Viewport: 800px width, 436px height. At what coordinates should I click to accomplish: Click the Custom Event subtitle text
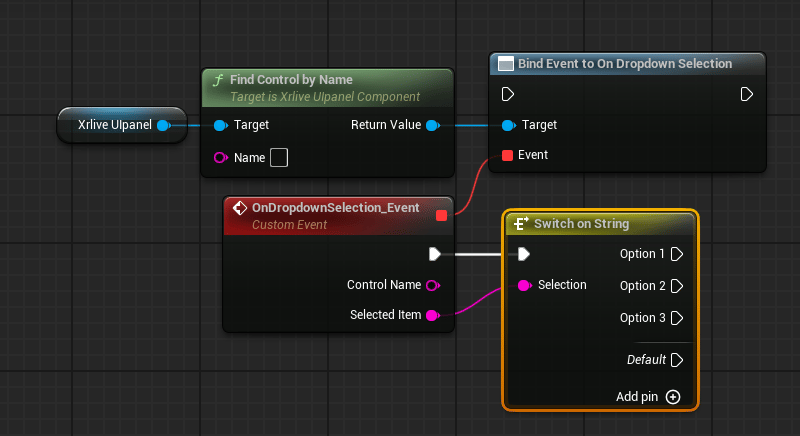289,225
